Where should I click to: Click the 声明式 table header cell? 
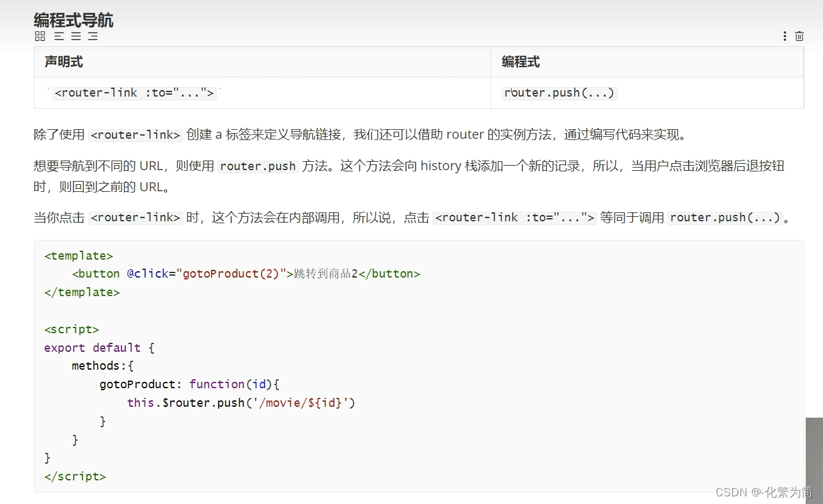click(263, 62)
